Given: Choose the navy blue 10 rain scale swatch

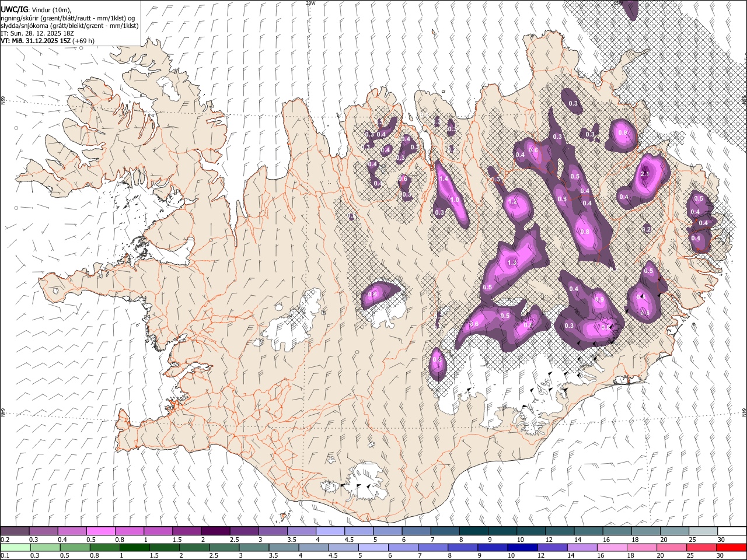Looking at the screenshot, I should 522,547.
